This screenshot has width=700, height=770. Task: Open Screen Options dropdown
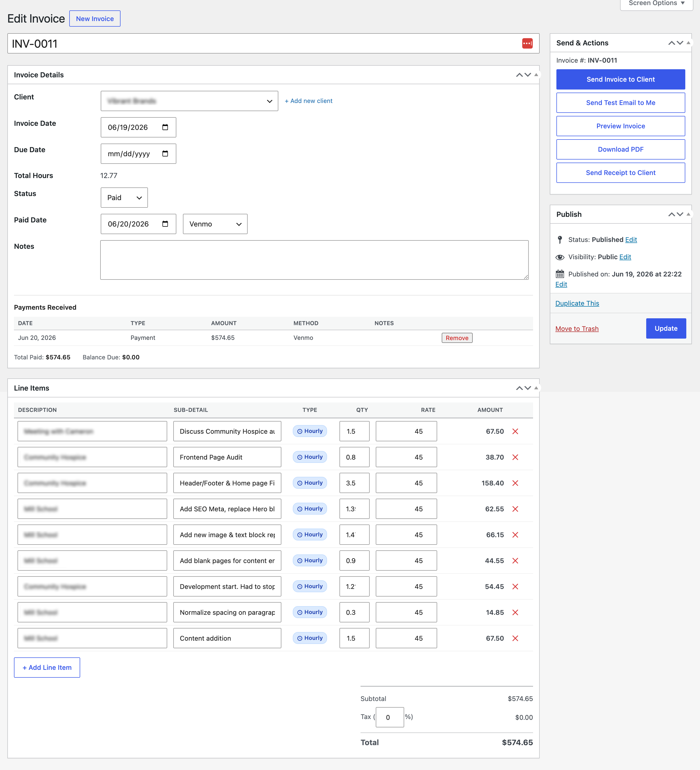656,4
